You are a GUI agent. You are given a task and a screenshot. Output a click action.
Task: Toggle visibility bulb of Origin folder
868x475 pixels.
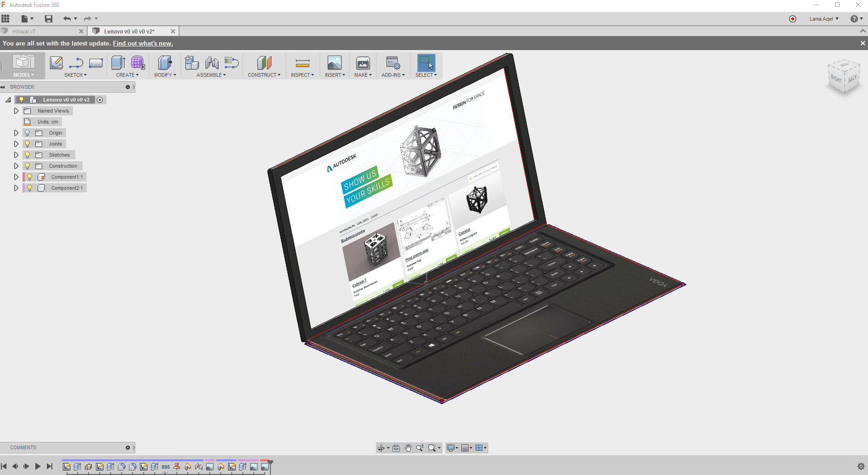tap(28, 133)
